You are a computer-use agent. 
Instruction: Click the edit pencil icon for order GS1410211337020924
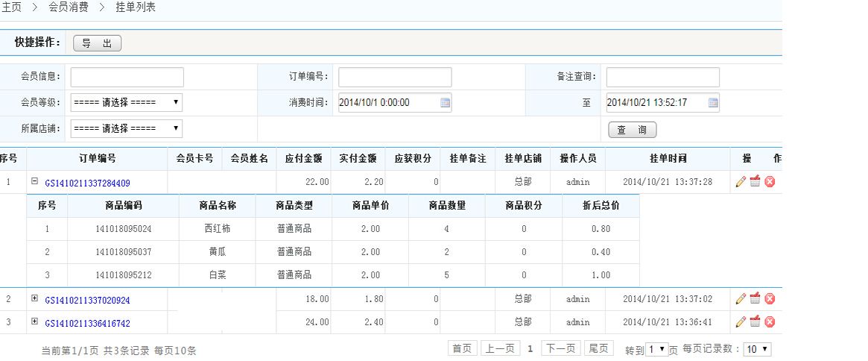click(740, 299)
